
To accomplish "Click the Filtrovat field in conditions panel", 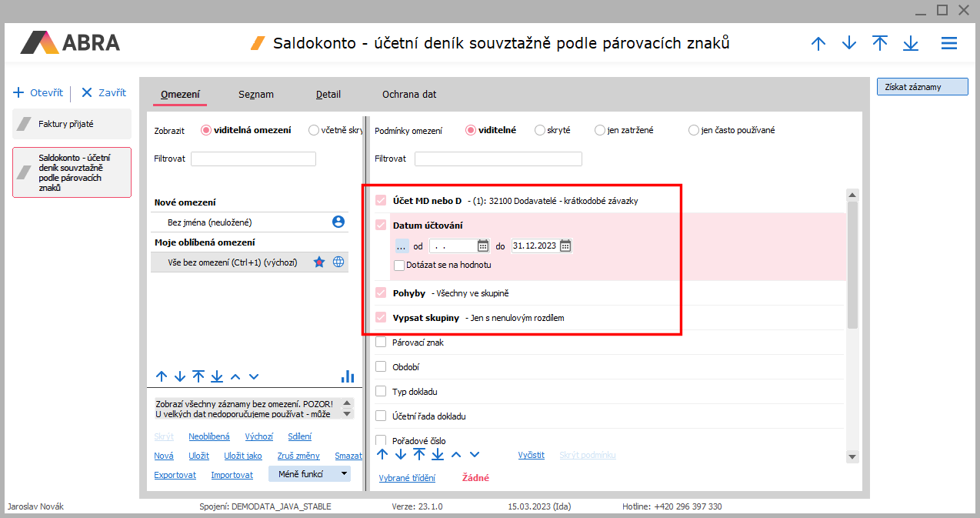I will point(498,159).
